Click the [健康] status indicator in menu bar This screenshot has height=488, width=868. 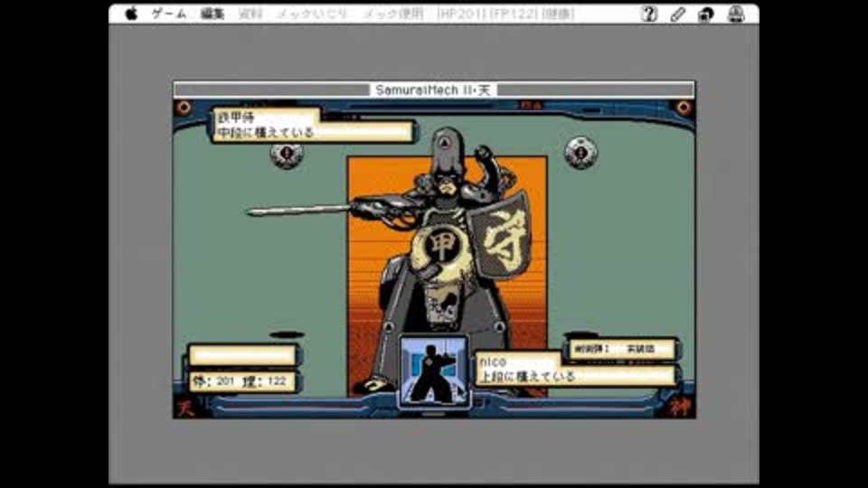point(558,14)
